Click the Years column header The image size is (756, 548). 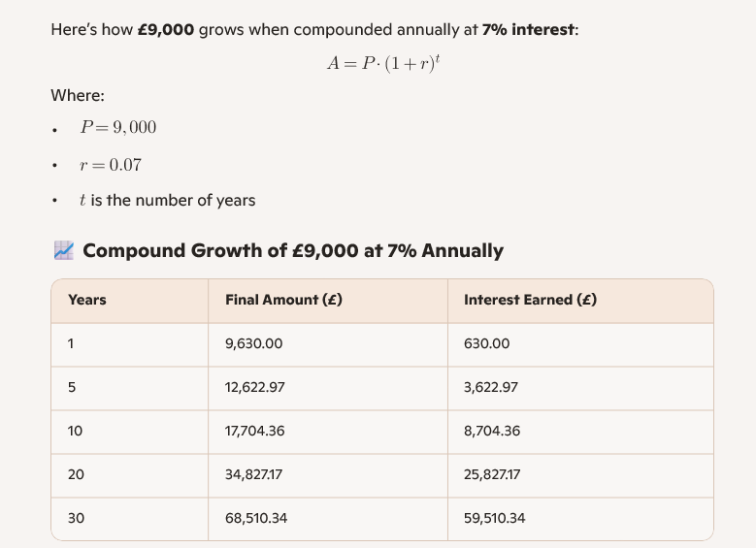coord(87,301)
